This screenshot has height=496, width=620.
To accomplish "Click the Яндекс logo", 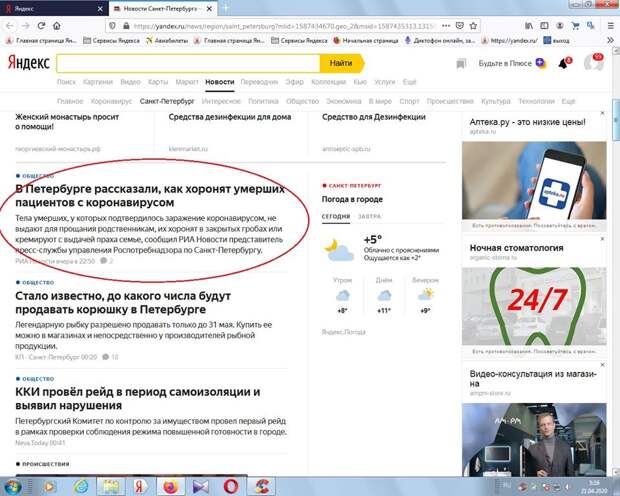I will (x=28, y=63).
